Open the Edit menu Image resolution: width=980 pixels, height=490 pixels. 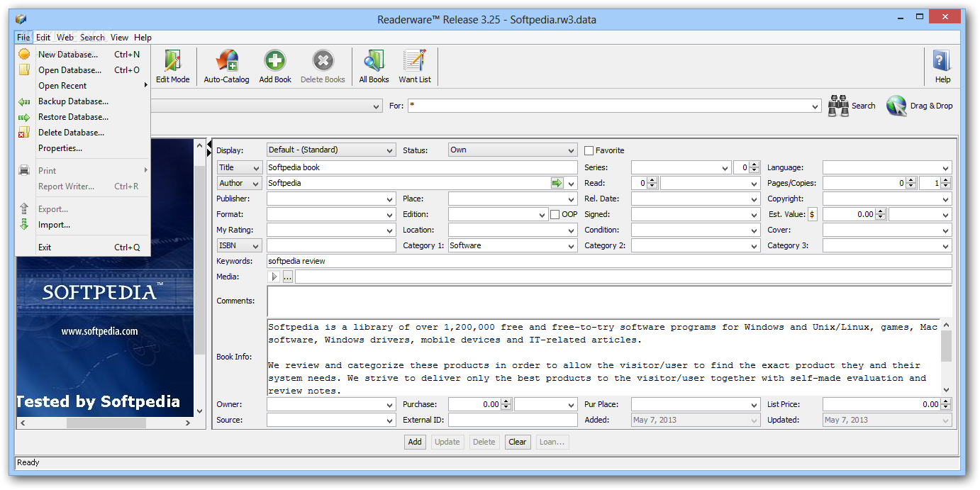pos(43,38)
